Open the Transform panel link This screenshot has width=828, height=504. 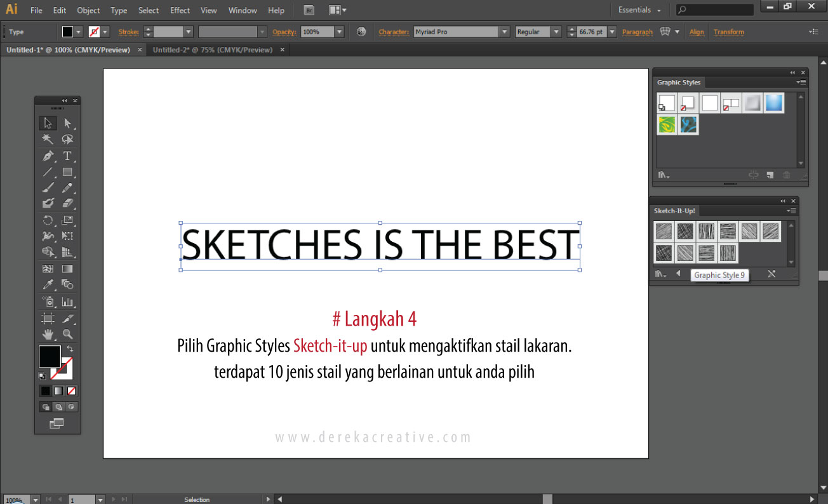coord(728,32)
